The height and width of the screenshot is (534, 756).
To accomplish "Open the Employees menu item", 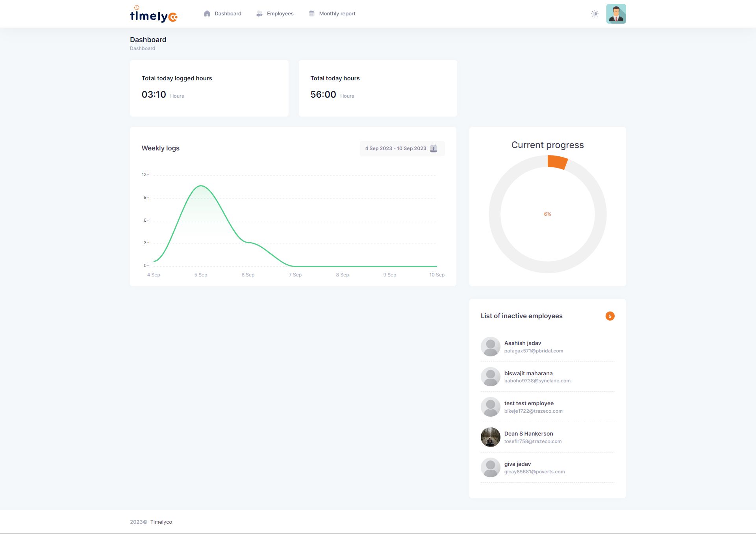I will click(x=280, y=13).
